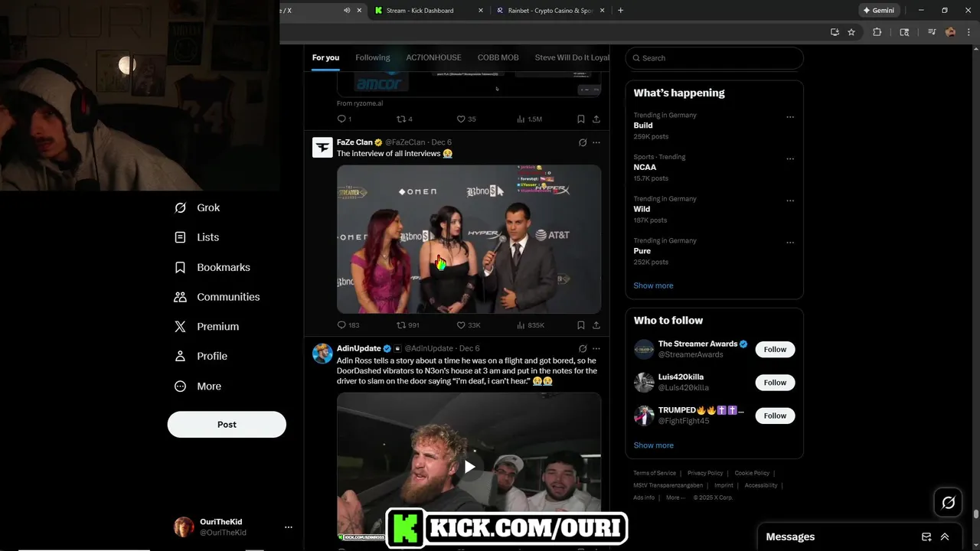
Task: Play the AdinUpdate video
Action: (469, 467)
